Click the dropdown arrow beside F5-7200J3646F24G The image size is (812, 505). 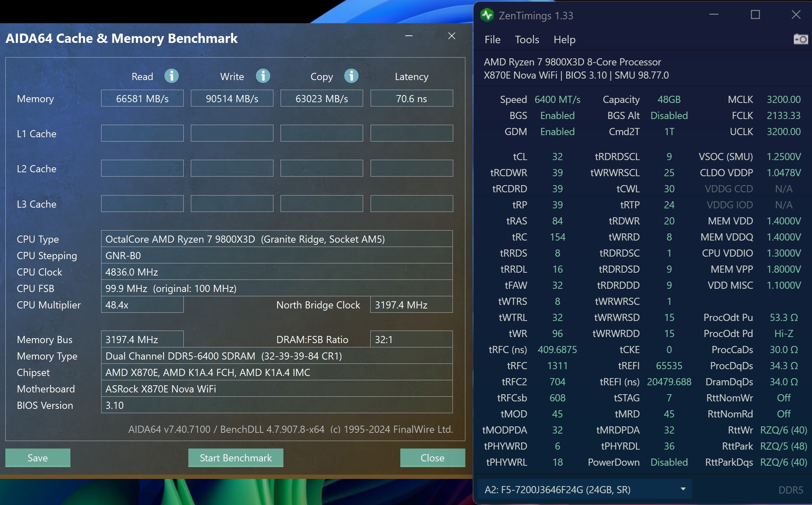[x=683, y=489]
